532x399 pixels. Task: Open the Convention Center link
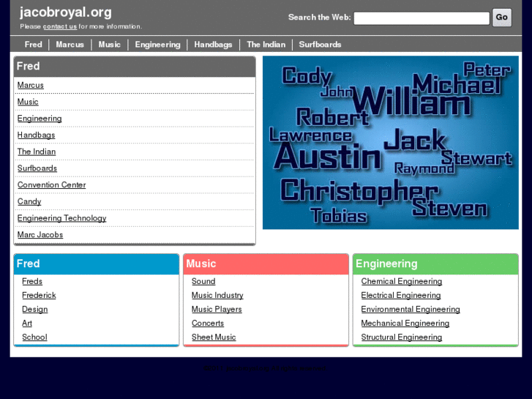51,185
